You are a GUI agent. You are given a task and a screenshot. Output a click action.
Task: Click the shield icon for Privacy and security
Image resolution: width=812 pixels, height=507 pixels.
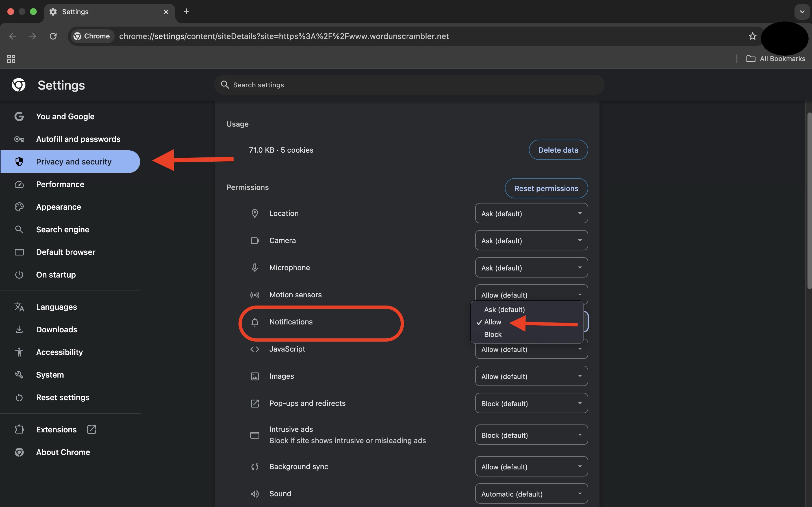19,162
